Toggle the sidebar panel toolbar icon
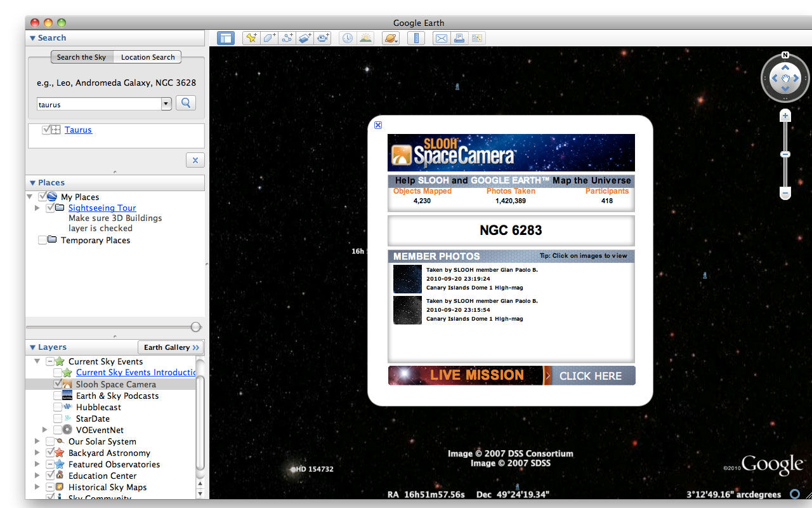812x508 pixels. point(226,38)
